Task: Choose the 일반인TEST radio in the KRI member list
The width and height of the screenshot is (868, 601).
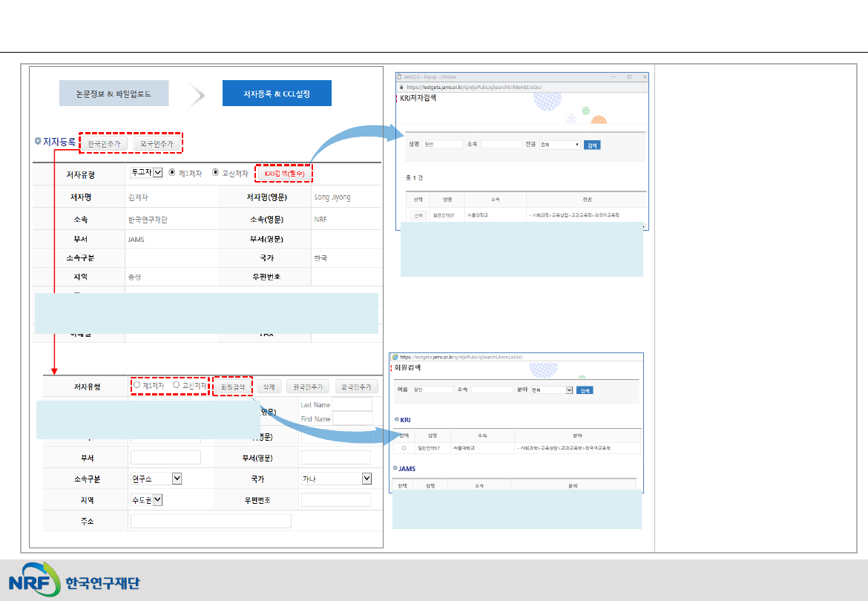Action: 404,448
